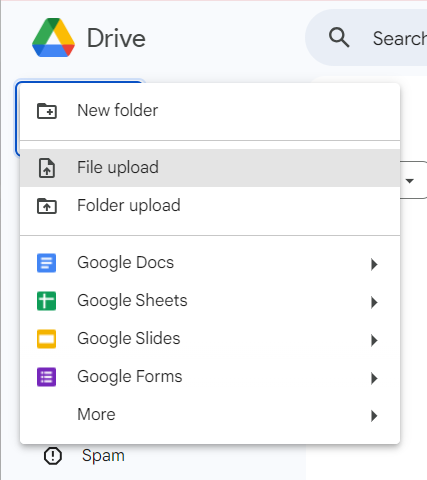Create a new Google Forms form
Screen dimensions: 427x480
(x=210, y=377)
